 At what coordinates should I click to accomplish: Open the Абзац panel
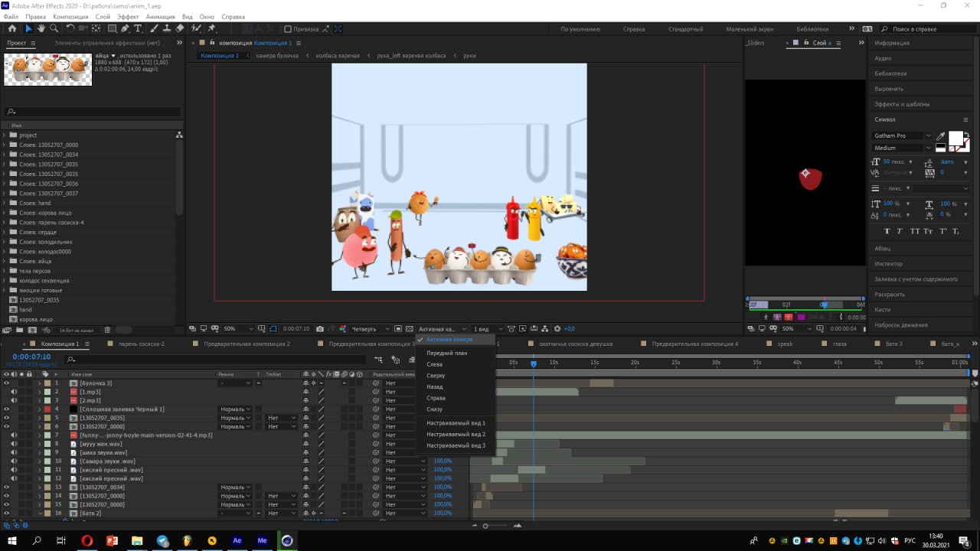pos(883,248)
